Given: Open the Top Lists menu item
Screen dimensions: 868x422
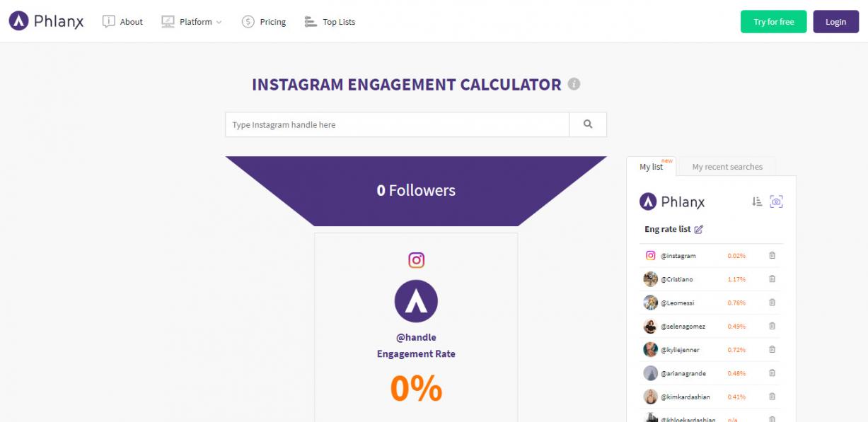Looking at the screenshot, I should point(330,22).
